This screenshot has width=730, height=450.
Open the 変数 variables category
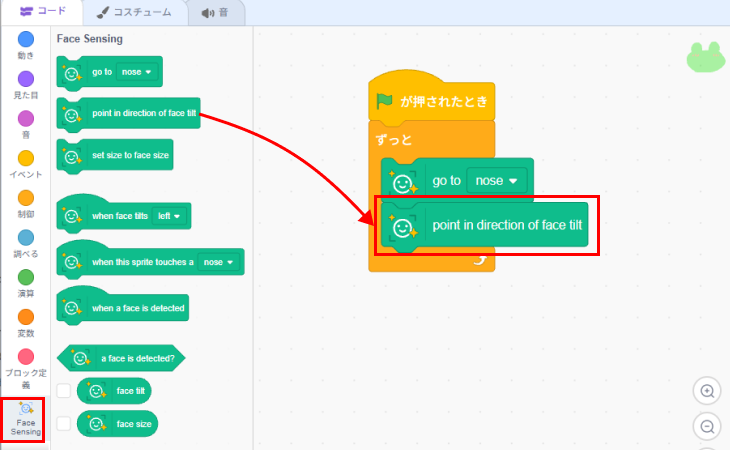26,317
